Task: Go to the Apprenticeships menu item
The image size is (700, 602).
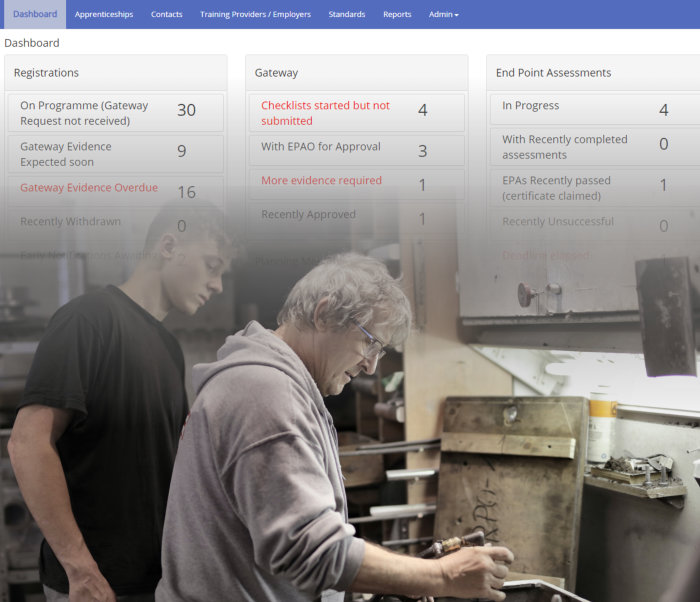Action: point(104,14)
